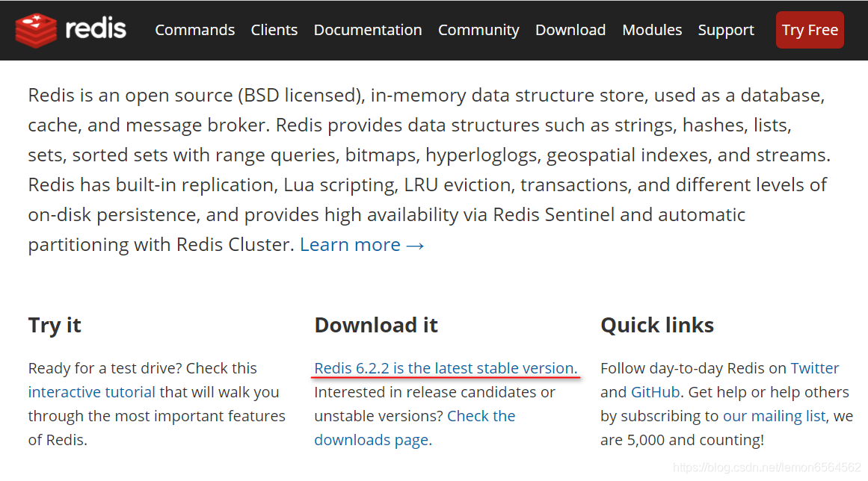This screenshot has height=481, width=868.
Task: Click the redis wordmark in the header
Action: [96, 28]
